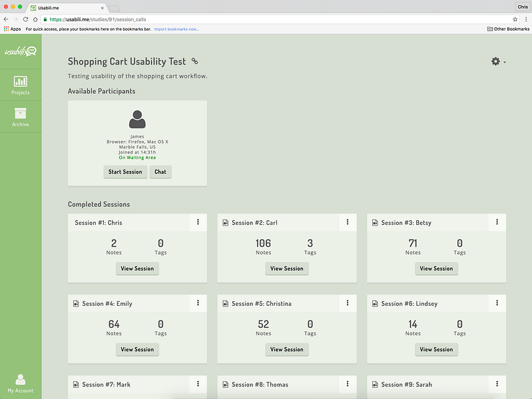Open options menu for Session #5: Christina
532x399 pixels.
pos(348,303)
